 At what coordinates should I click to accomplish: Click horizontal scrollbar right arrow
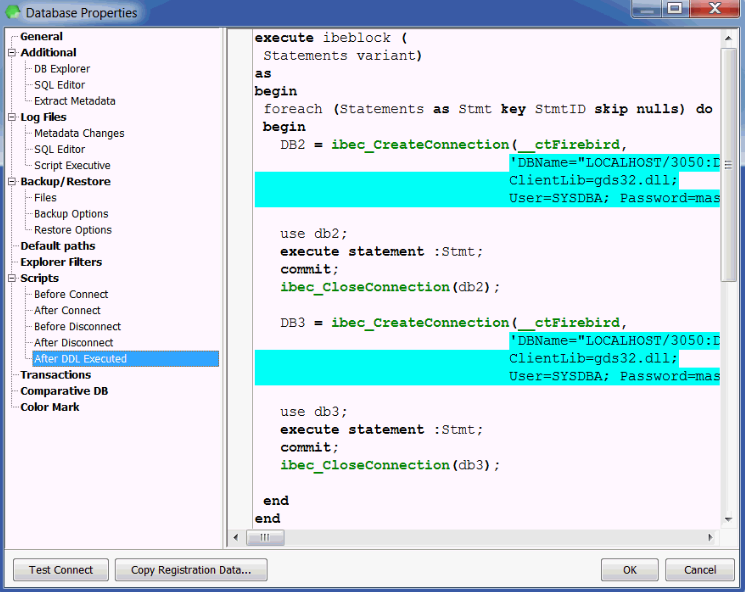click(710, 537)
